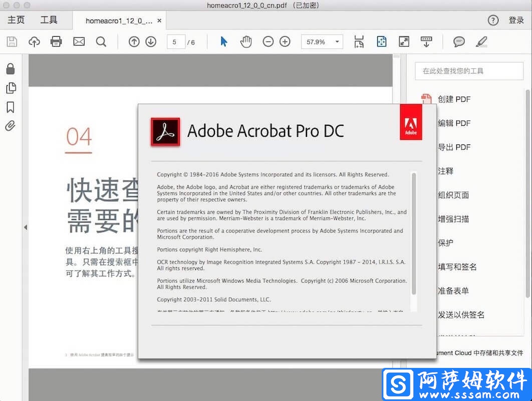The width and height of the screenshot is (532, 401).
Task: Go to previous page arrow
Action: pos(134,42)
